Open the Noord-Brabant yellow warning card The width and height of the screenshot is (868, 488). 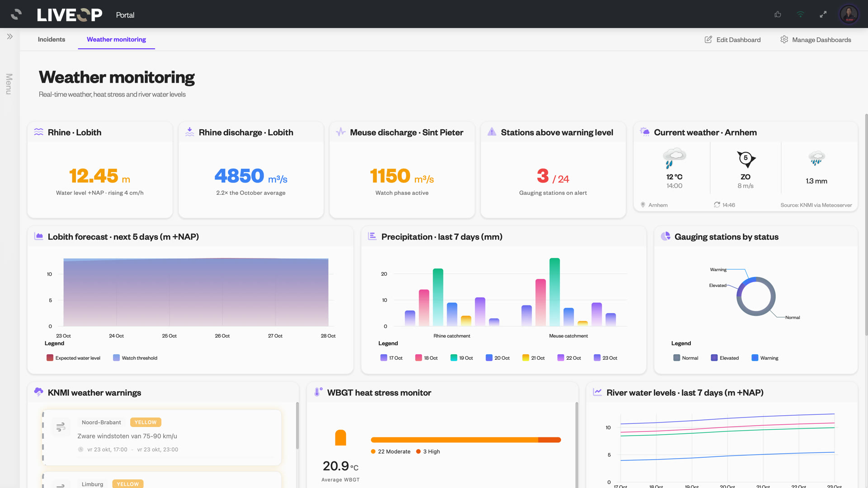pos(161,437)
